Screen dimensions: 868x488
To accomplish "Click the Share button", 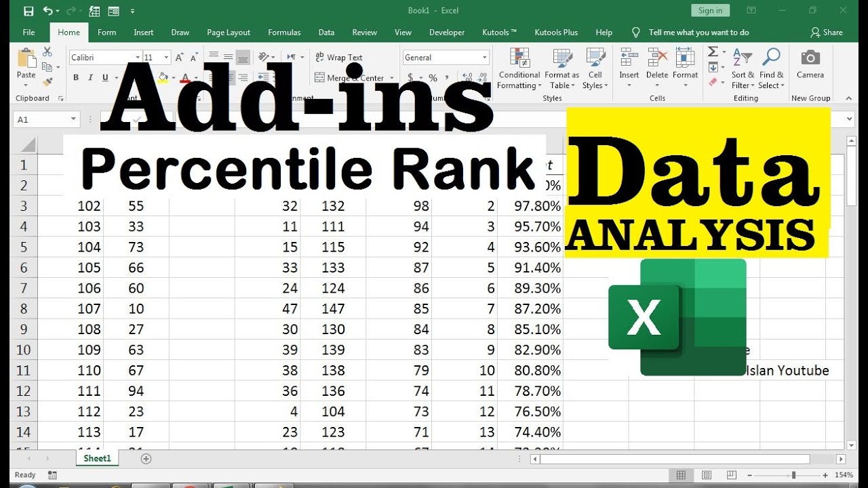I will coord(827,32).
